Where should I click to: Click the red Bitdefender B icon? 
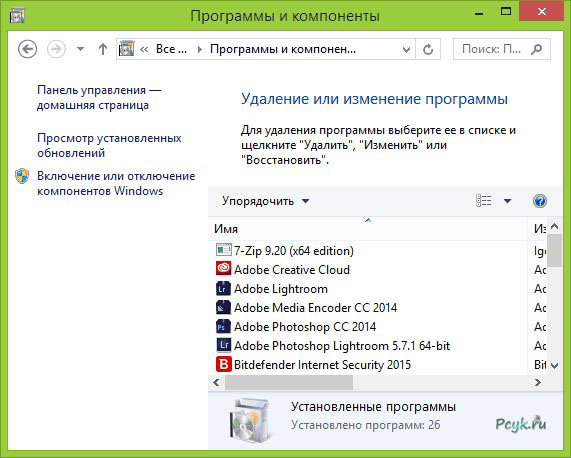pos(223,364)
